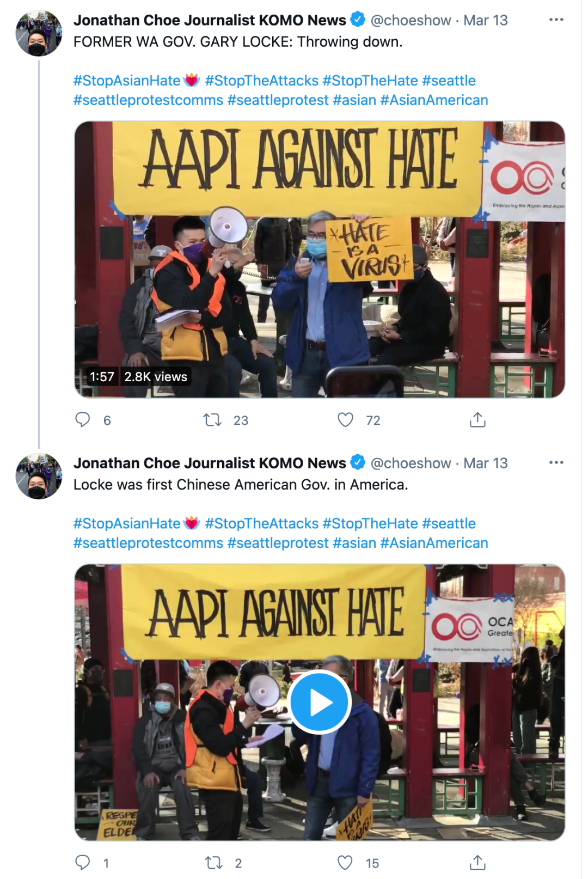Open #StopTheAttacks hashtag in second tweet
This screenshot has width=588, height=879.
[261, 523]
